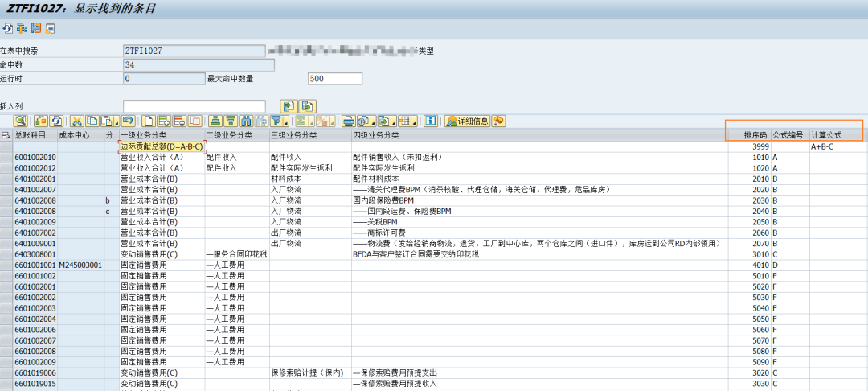Click the blue Information icon

pos(432,121)
